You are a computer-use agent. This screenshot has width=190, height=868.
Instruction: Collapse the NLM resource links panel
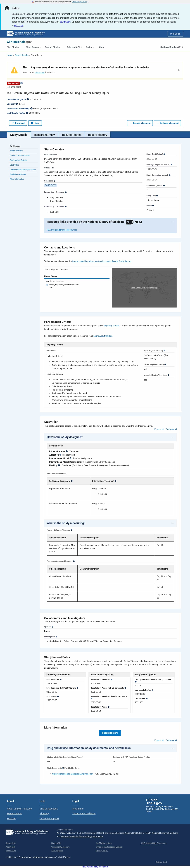(x=172, y=222)
